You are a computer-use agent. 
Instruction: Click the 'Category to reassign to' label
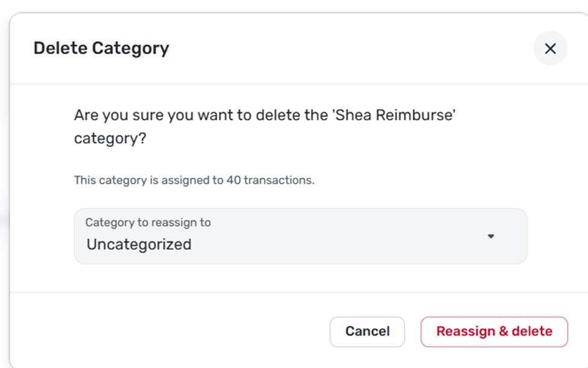tap(148, 223)
